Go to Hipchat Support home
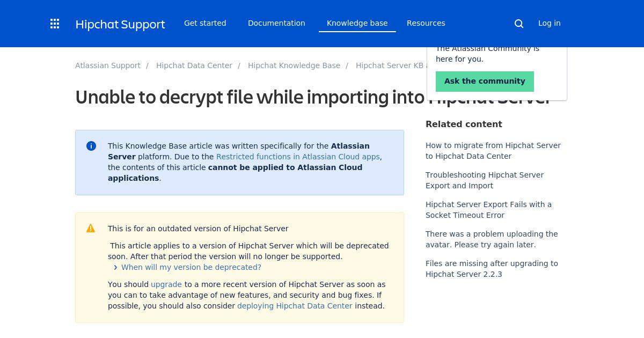Image resolution: width=644 pixels, height=338 pixels. click(120, 24)
